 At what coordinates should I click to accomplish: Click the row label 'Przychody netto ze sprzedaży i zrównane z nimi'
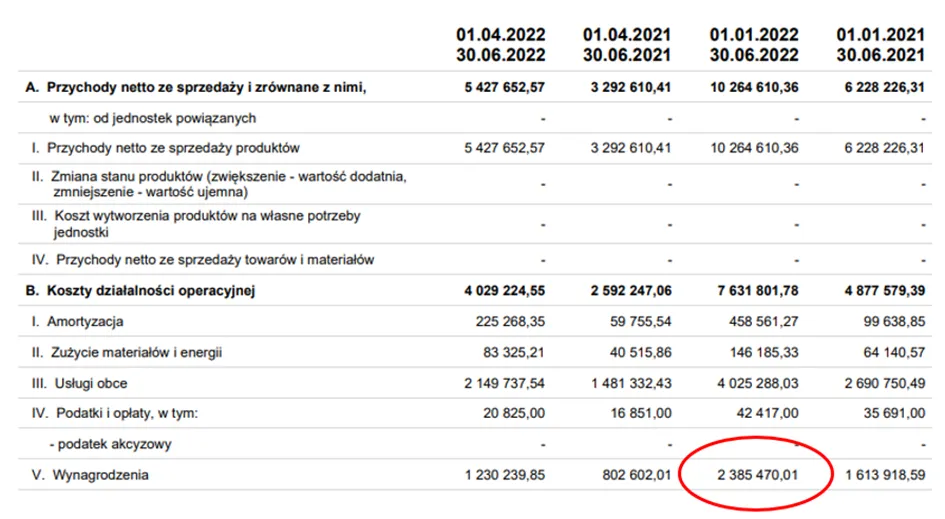point(206,87)
